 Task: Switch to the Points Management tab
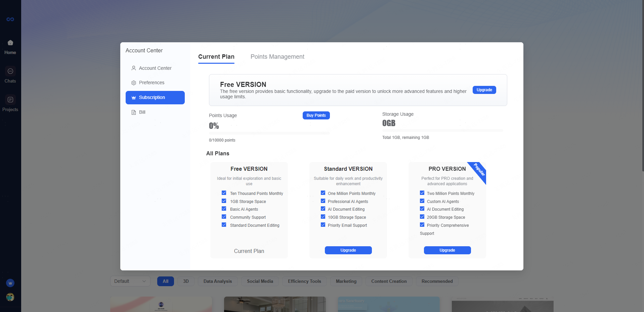pyautogui.click(x=277, y=57)
